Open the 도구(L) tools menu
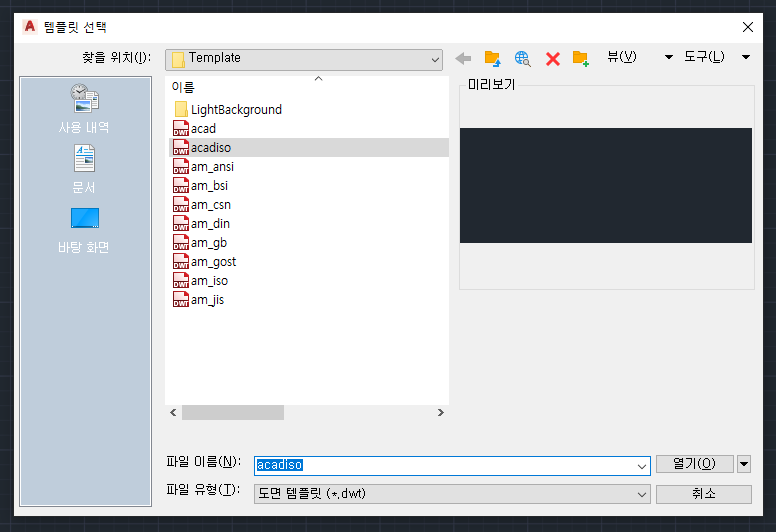Viewport: 776px width, 532px height. [x=704, y=57]
